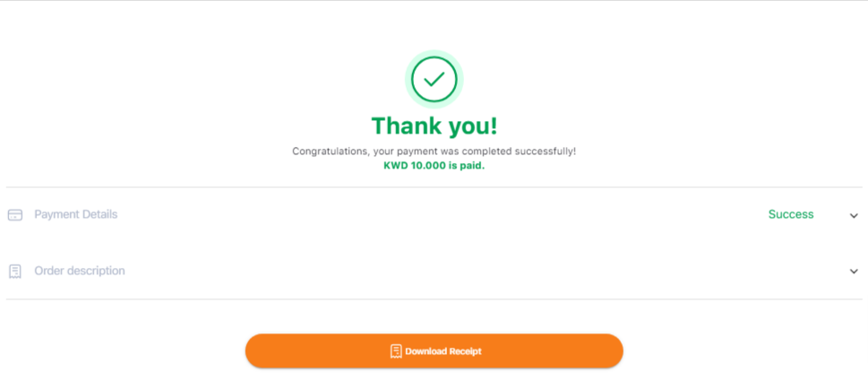Click the "Download Receipt" text on the orange button
The height and width of the screenshot is (380, 868).
click(x=443, y=351)
